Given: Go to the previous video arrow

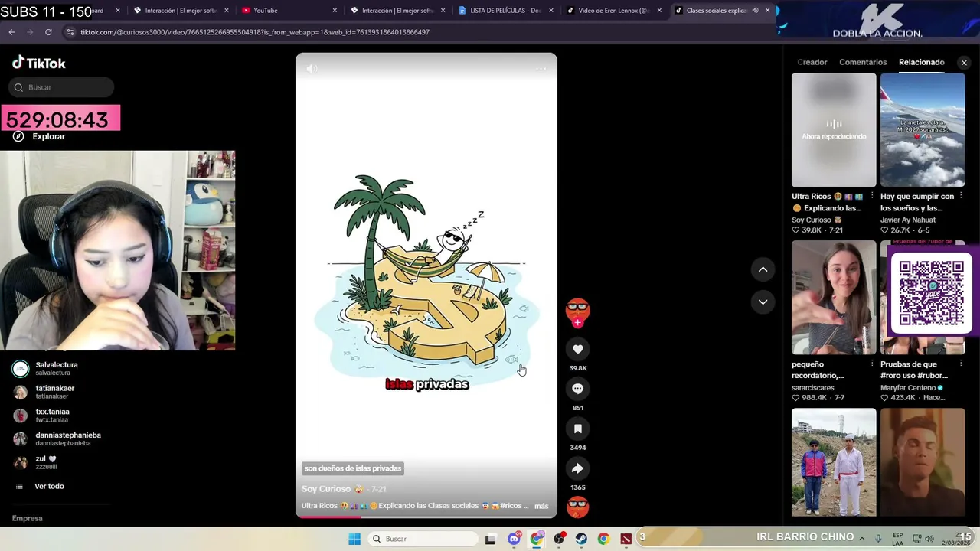Looking at the screenshot, I should [763, 269].
